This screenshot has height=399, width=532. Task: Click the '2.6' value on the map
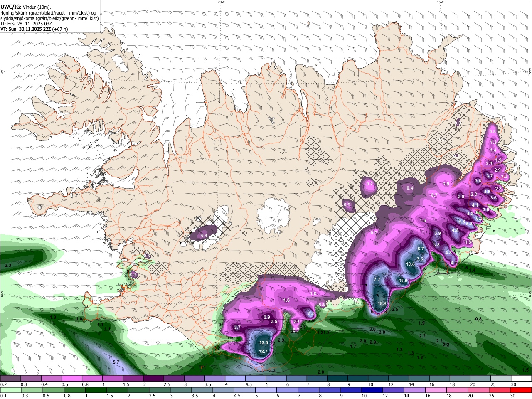pos(274,321)
